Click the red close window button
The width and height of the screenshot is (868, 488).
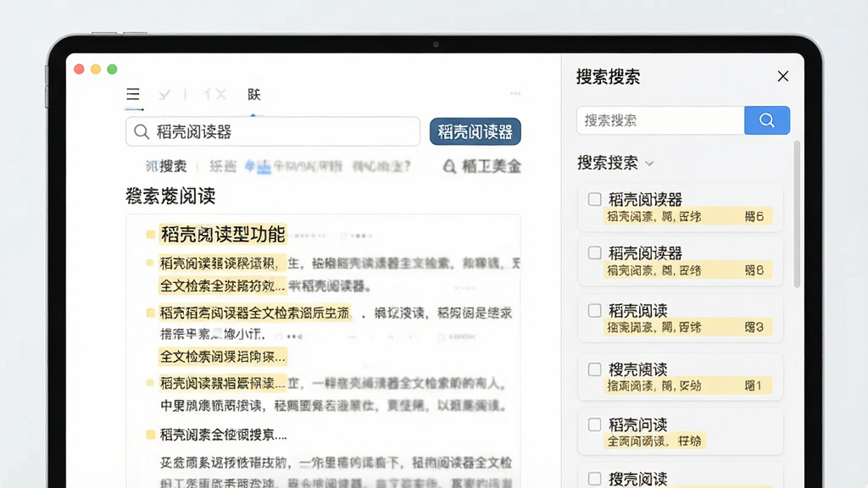(79, 69)
